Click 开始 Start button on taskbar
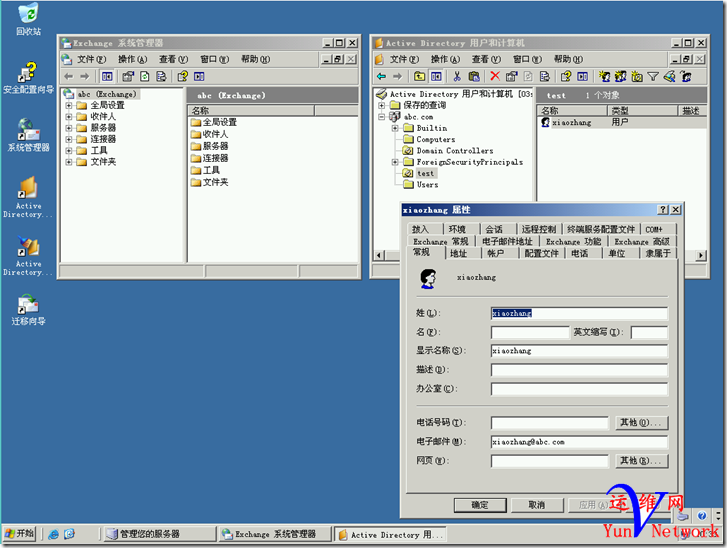 click(19, 534)
